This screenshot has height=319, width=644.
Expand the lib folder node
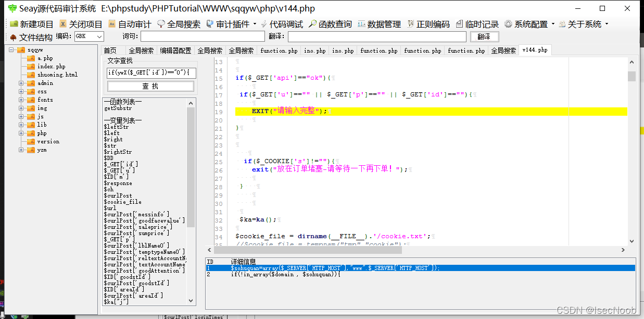click(x=21, y=125)
